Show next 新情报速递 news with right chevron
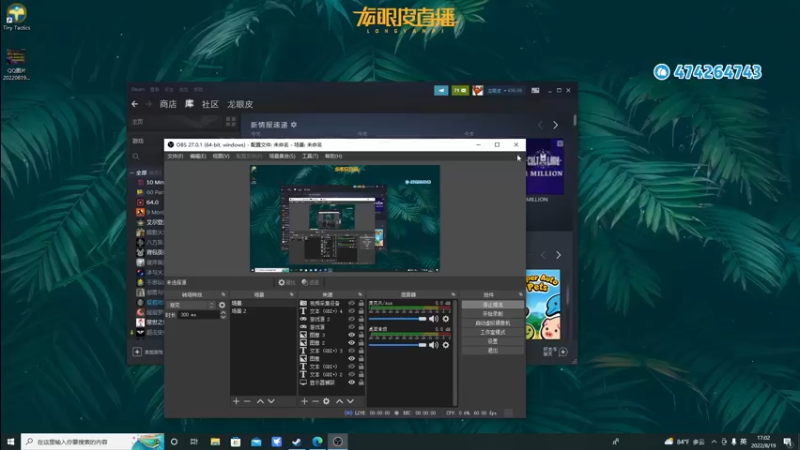The image size is (800, 450). point(556,124)
